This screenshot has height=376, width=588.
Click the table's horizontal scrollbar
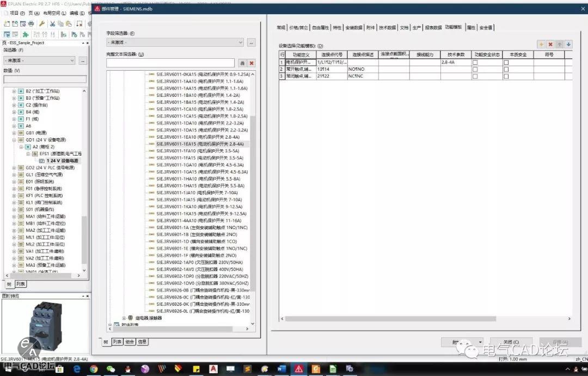click(391, 319)
